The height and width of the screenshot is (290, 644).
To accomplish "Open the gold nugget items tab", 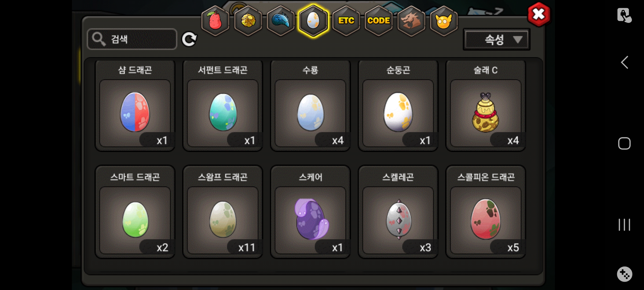I will pos(248,21).
